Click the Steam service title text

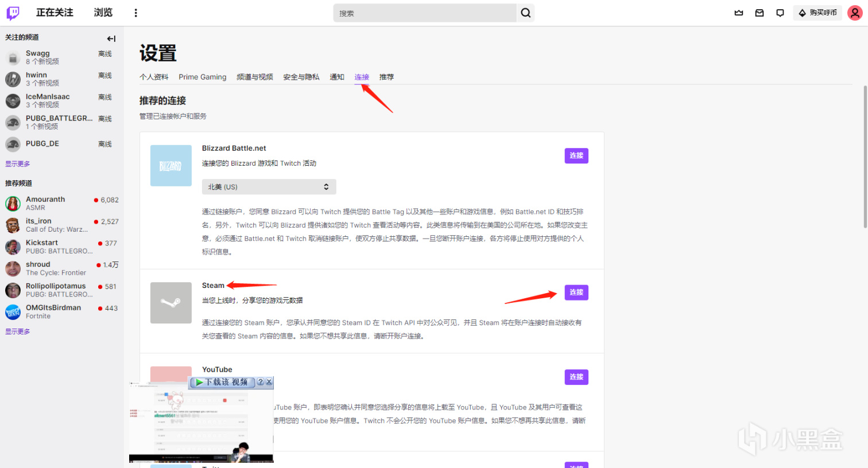213,286
